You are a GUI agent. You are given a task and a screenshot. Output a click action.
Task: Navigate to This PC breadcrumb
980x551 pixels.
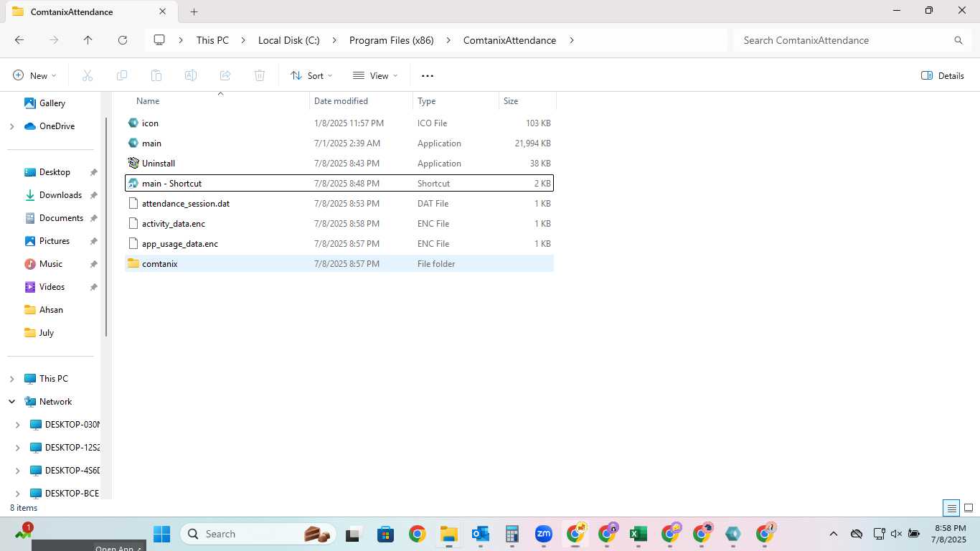[x=212, y=40]
